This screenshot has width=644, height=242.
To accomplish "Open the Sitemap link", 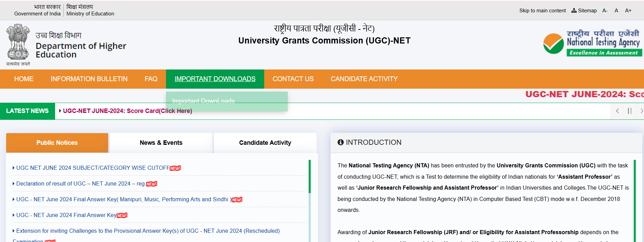I will click(584, 11).
